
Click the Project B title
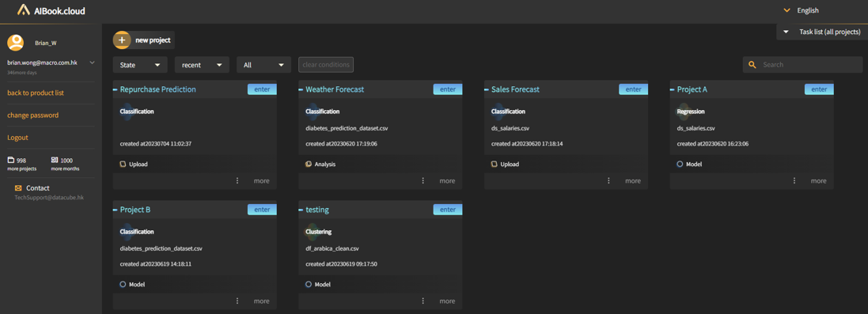tap(135, 210)
